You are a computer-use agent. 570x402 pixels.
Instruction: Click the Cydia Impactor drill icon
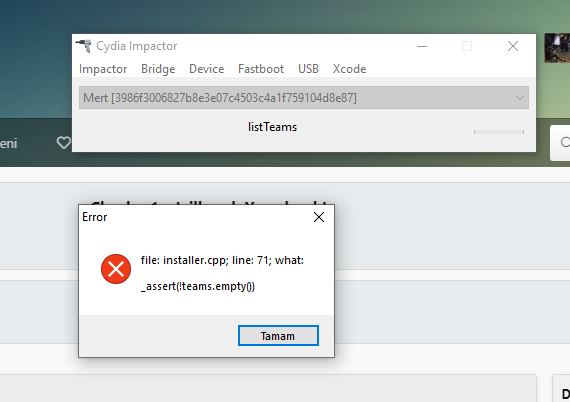(84, 46)
